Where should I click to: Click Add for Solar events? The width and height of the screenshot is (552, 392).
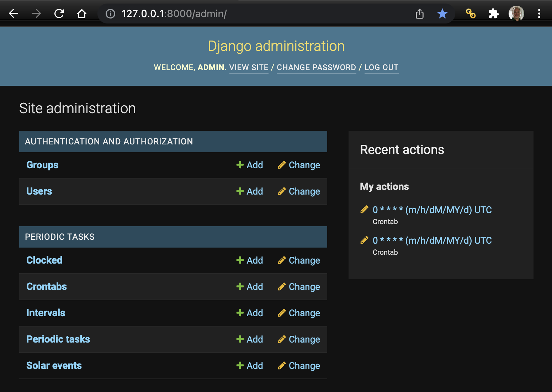pos(250,366)
